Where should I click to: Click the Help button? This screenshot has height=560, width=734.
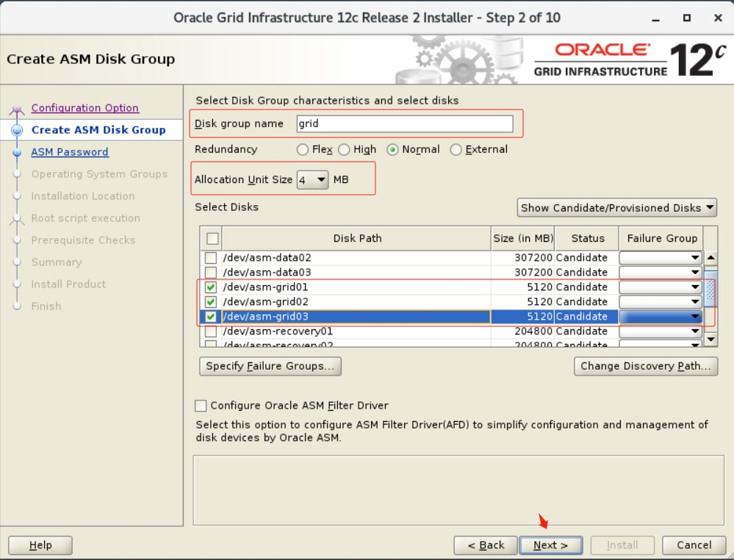pos(40,545)
